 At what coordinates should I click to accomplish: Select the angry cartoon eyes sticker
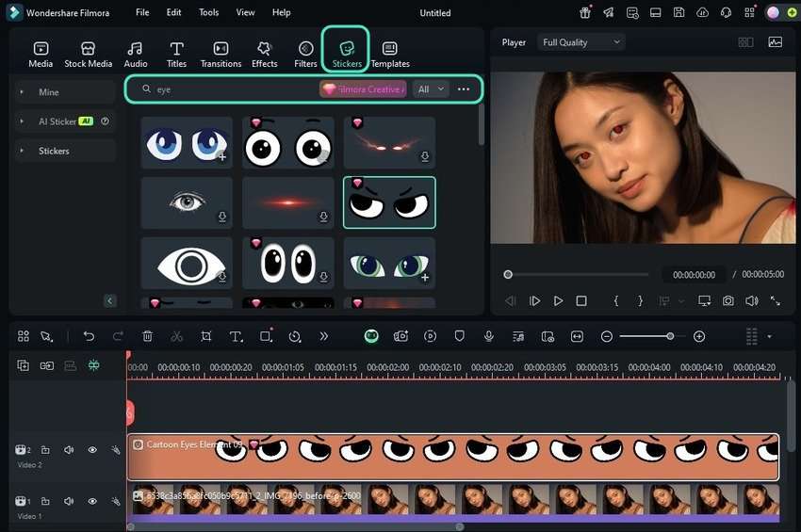click(x=389, y=202)
